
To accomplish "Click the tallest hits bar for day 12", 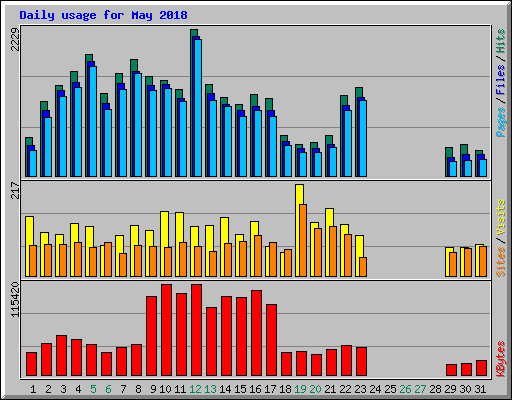I will [192, 103].
